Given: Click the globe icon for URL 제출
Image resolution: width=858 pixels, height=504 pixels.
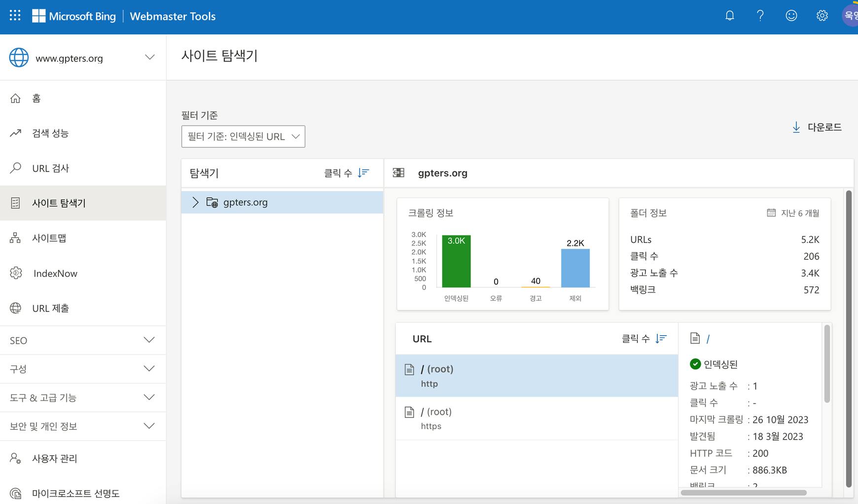Looking at the screenshot, I should click(15, 308).
